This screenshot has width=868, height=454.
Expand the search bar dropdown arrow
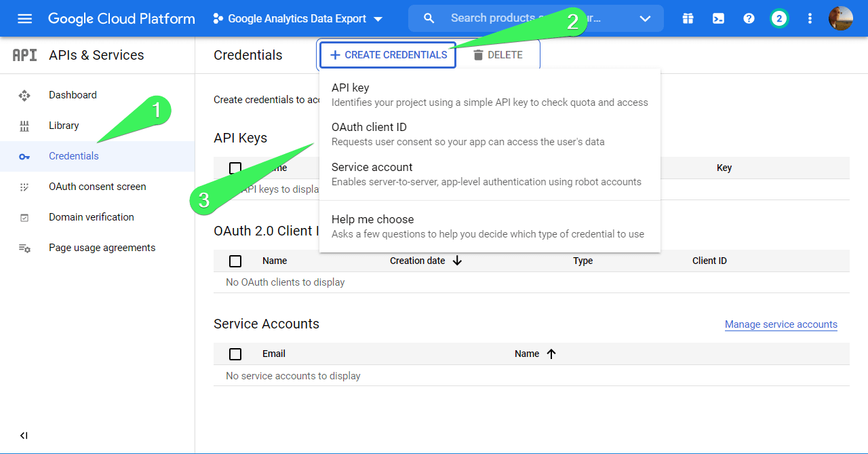pos(644,18)
